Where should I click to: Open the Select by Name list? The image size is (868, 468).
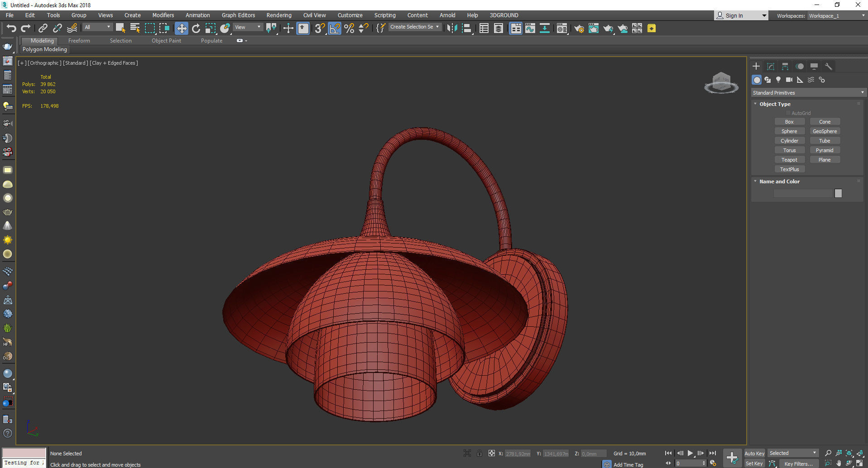click(x=135, y=28)
